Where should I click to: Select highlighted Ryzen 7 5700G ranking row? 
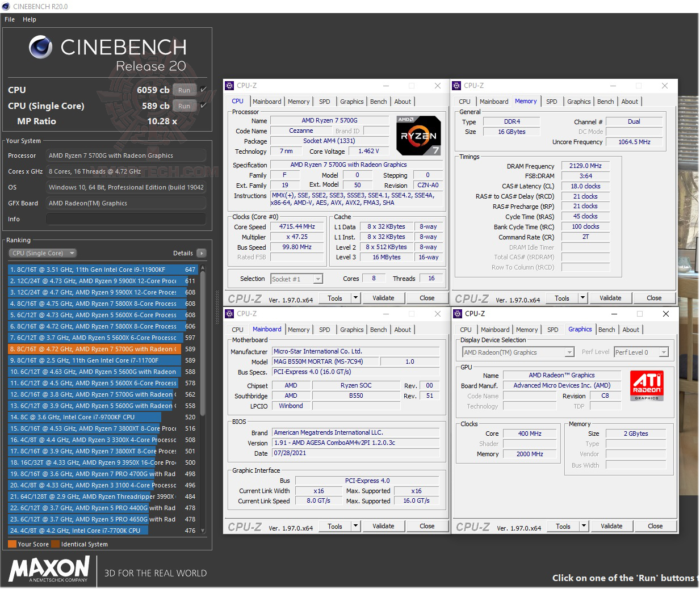103,349
